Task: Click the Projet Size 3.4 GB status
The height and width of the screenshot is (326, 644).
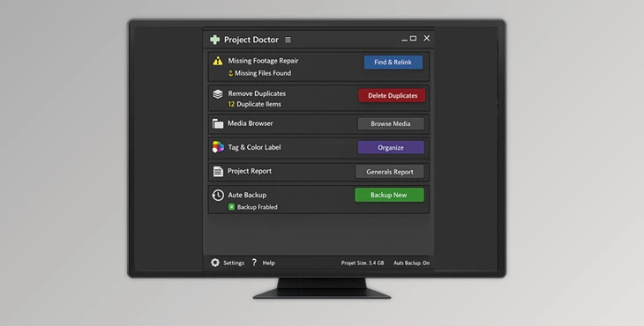Action: coord(363,263)
